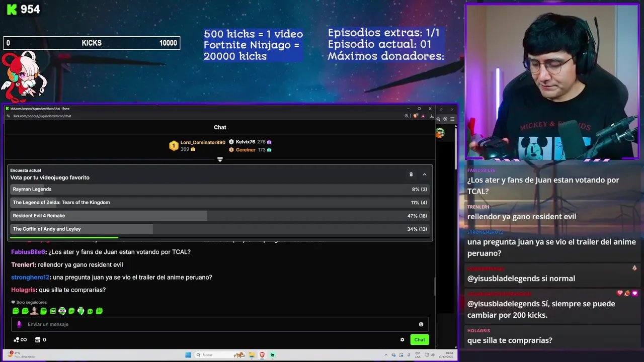The height and width of the screenshot is (362, 644).
Task: Insert the seventh green emote
Action: click(71, 311)
